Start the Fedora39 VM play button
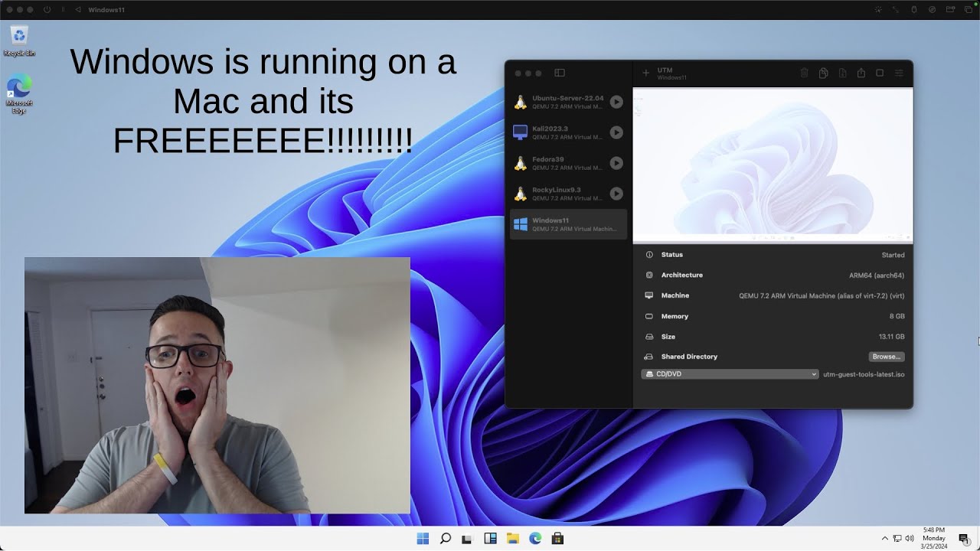This screenshot has width=980, height=551. click(616, 163)
